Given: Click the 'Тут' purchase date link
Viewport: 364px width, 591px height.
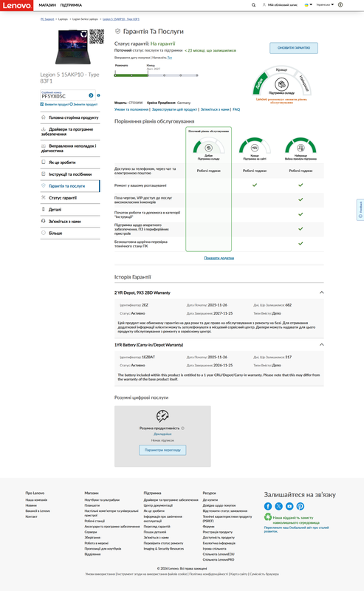Looking at the screenshot, I should click(x=170, y=58).
